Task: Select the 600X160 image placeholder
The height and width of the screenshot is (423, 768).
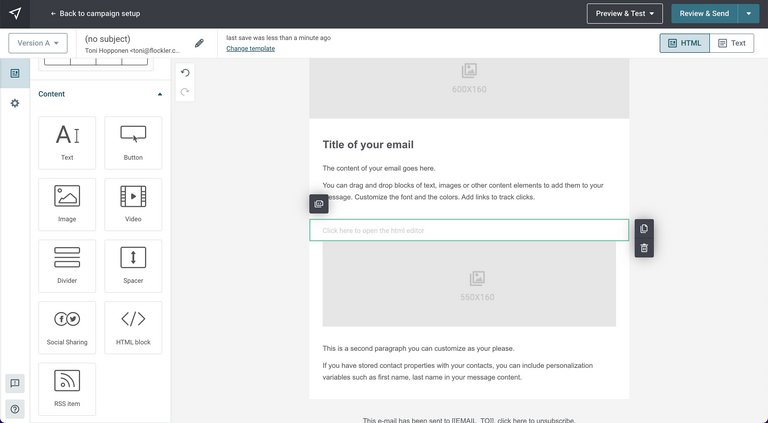Action: (x=469, y=88)
